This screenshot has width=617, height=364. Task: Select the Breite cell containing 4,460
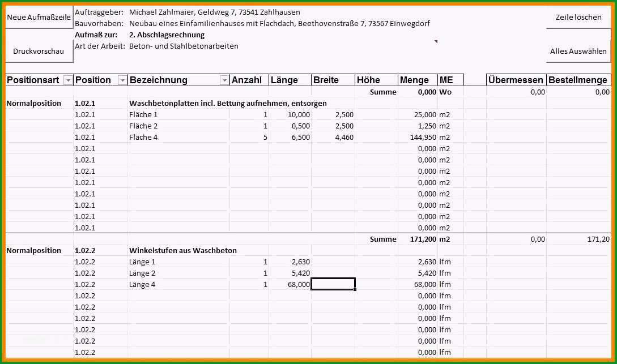(333, 137)
